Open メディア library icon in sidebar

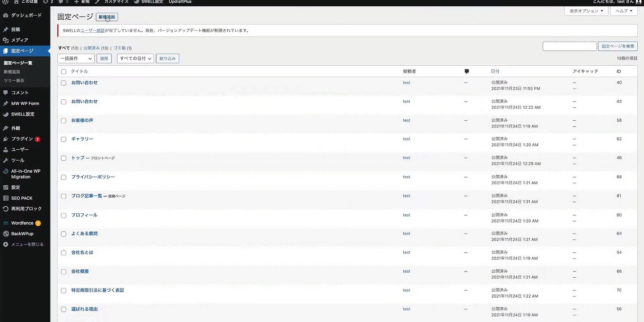tap(5, 40)
